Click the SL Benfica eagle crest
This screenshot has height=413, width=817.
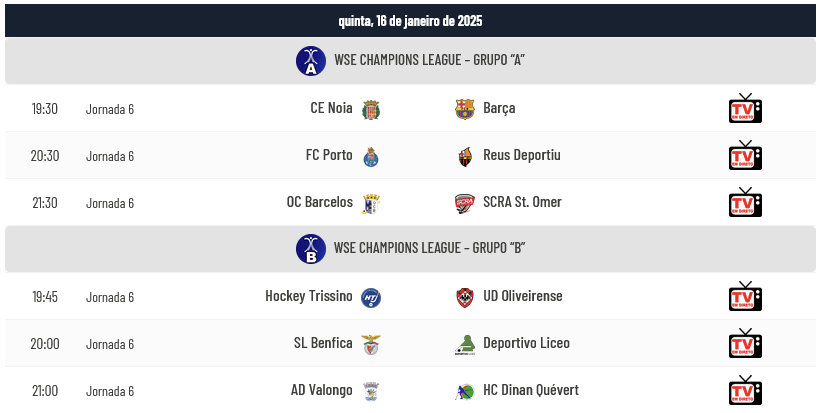371,344
